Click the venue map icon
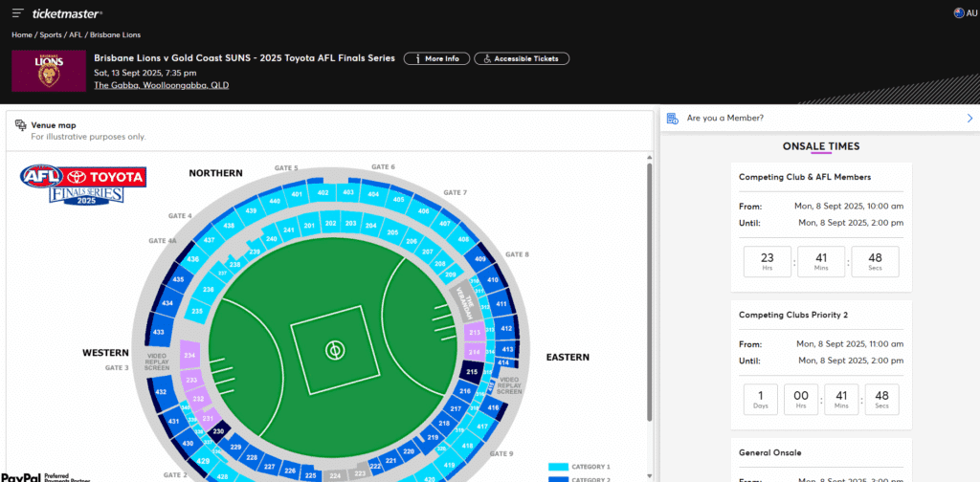Screen dimensions: 980x482 pos(21,125)
